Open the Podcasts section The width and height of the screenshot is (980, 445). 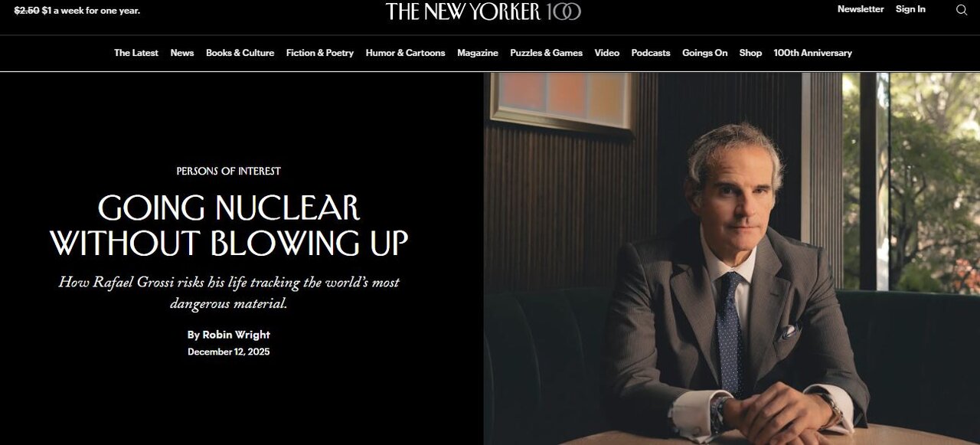pyautogui.click(x=651, y=53)
